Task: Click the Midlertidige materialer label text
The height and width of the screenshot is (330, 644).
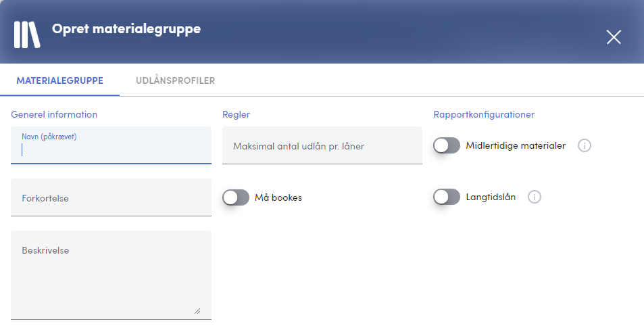Action: coord(516,145)
